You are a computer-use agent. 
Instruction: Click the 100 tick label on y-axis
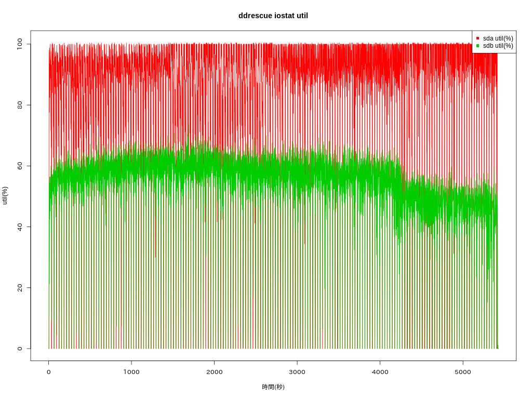coord(20,44)
